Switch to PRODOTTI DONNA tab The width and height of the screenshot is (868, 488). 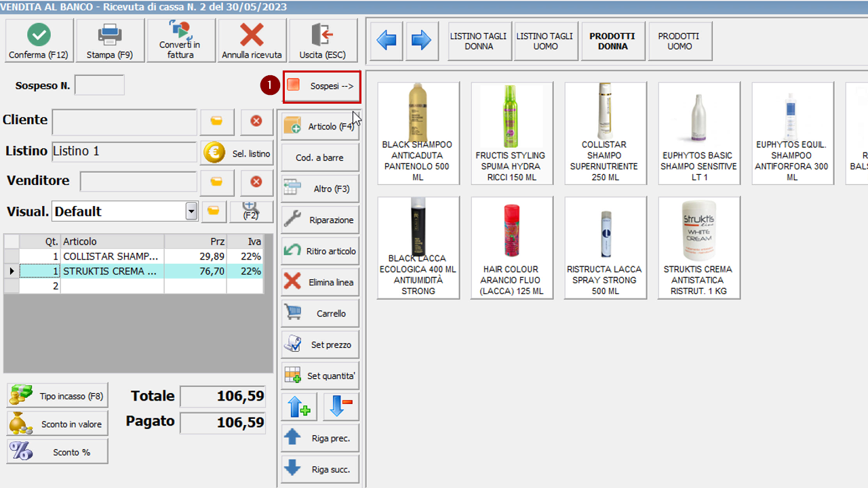coord(612,41)
